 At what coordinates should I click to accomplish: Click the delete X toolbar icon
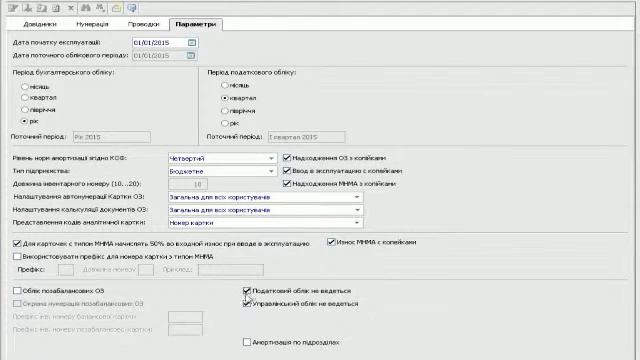[x=71, y=8]
